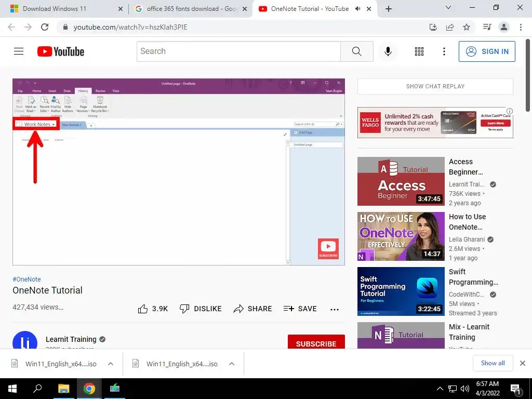
Task: Click the SIGN IN button
Action: [x=486, y=51]
